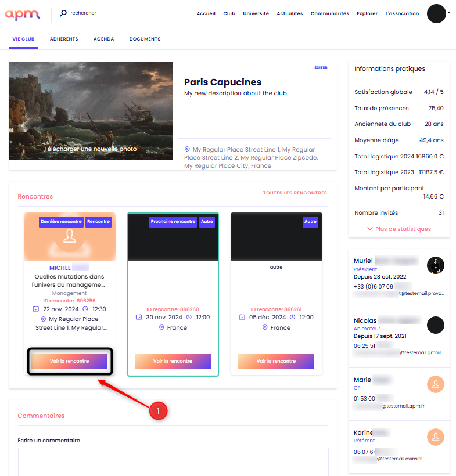Click Autre badge on 05 déc. card
The height and width of the screenshot is (476, 456).
pos(310,222)
